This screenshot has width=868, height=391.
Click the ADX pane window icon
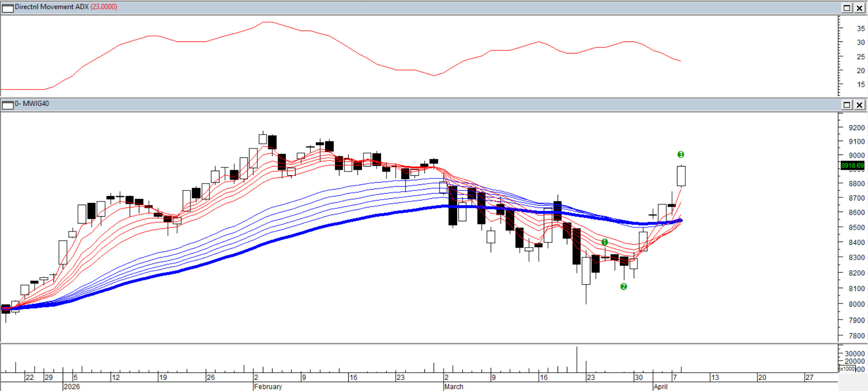(8, 8)
